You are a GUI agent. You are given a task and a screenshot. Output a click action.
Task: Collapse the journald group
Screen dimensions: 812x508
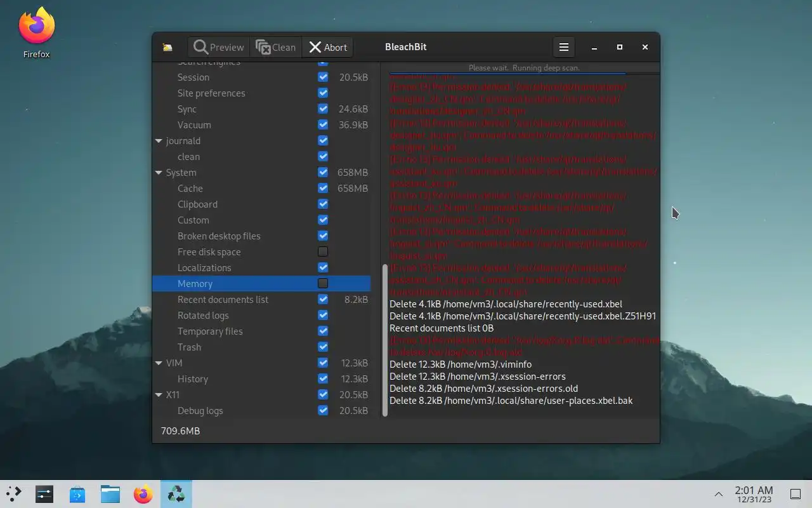point(159,141)
